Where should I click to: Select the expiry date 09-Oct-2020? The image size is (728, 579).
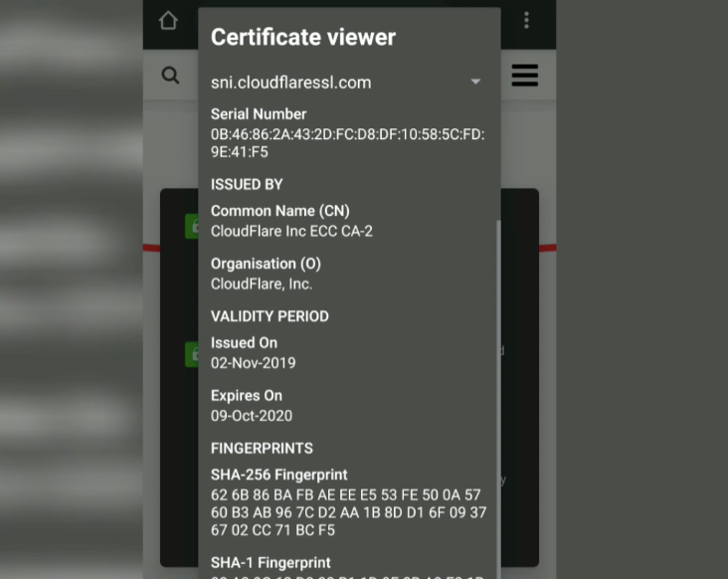(252, 416)
